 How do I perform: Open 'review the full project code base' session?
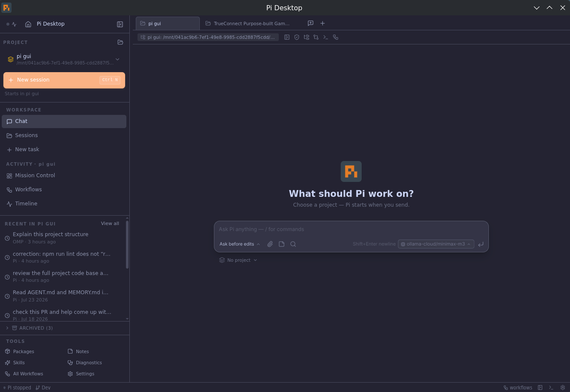click(63, 277)
